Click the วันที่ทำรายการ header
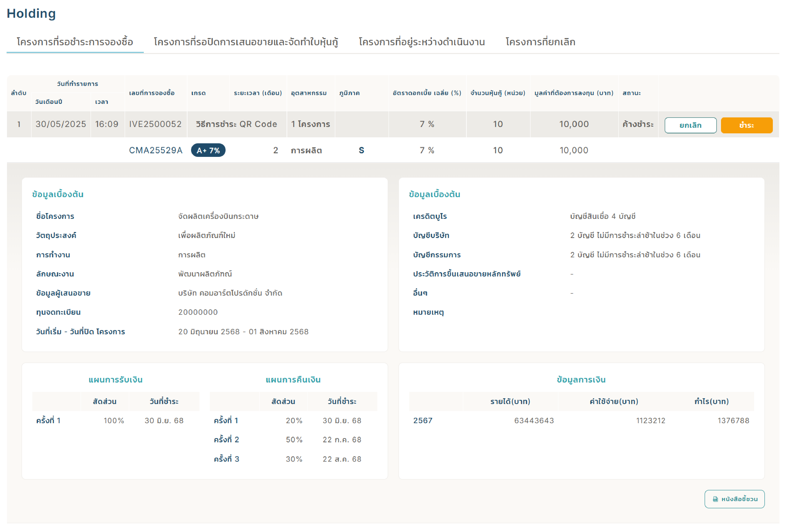The width and height of the screenshot is (786, 532). coord(77,84)
